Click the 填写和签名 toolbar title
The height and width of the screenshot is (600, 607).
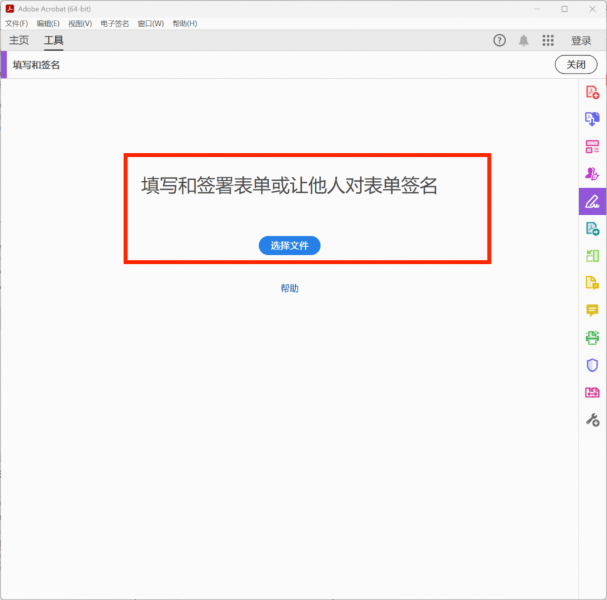36,65
